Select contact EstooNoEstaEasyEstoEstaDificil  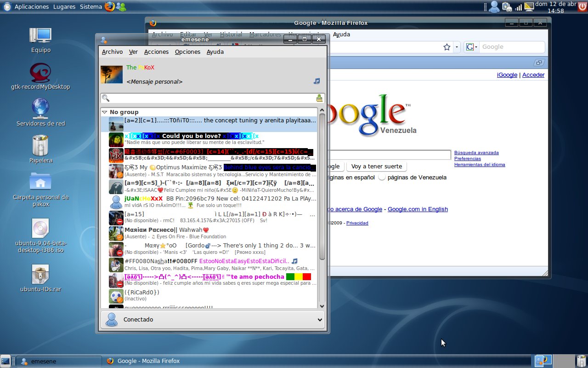pos(209,264)
